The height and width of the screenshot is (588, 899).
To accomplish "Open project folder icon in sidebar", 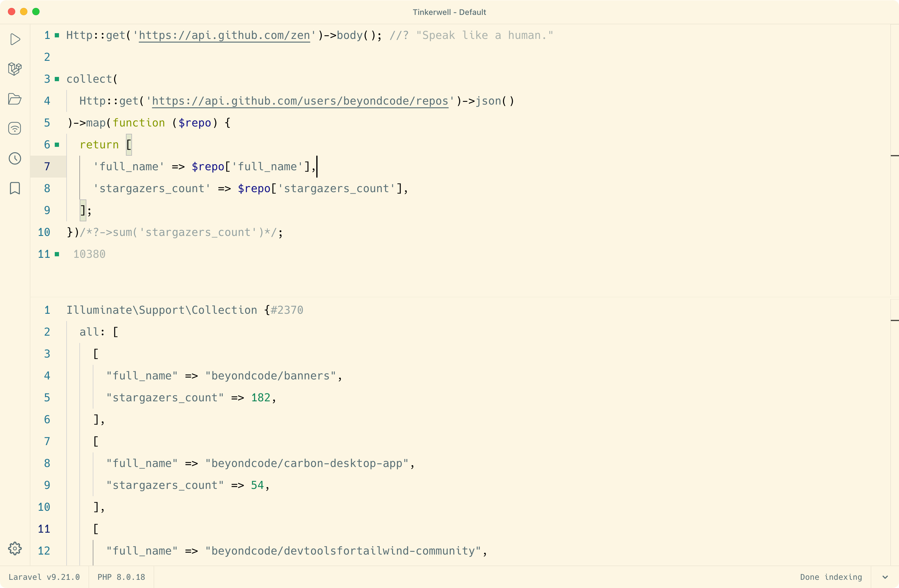I will 15,99.
